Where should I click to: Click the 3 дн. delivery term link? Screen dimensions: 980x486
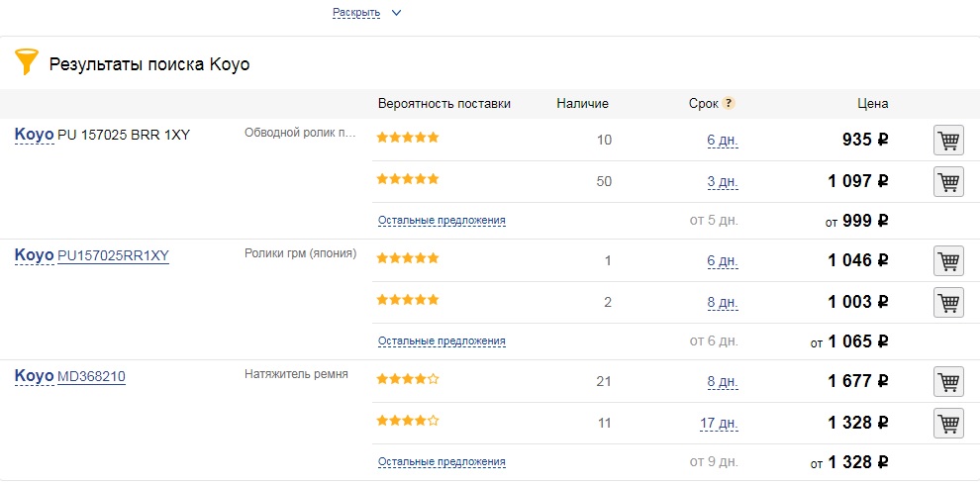coord(723,182)
